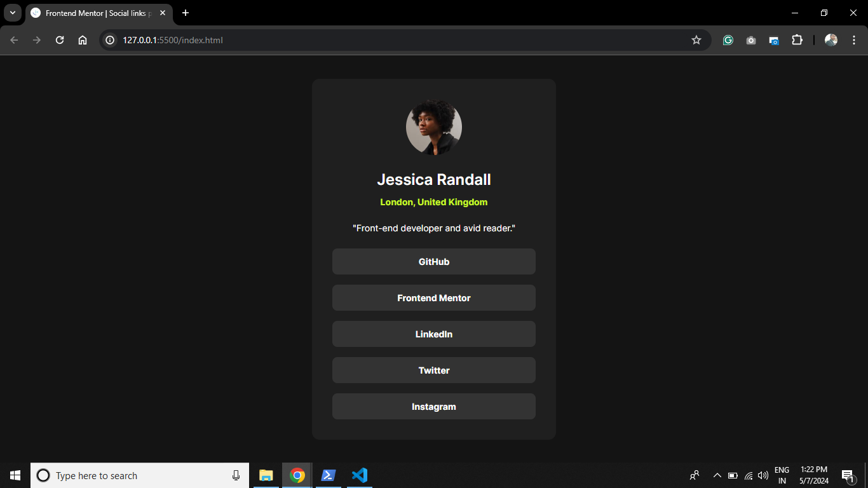Open the notification action center

pos(848,475)
